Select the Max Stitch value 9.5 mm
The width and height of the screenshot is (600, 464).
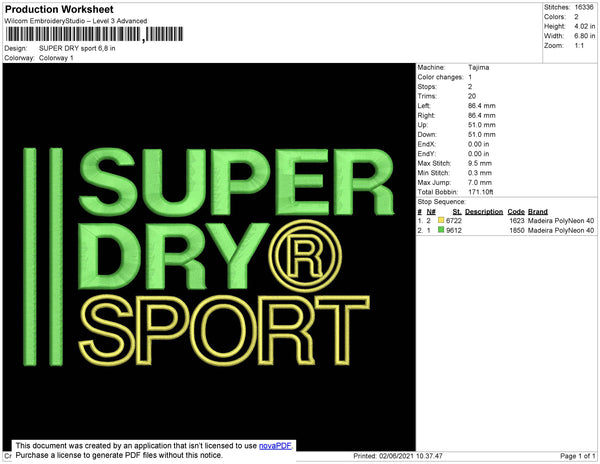click(479, 163)
